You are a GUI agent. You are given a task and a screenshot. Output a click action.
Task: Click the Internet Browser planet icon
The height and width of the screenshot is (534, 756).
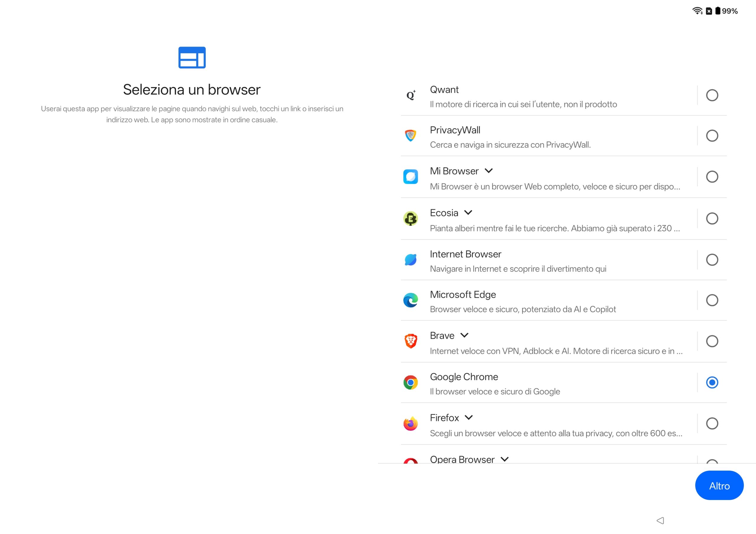tap(410, 260)
